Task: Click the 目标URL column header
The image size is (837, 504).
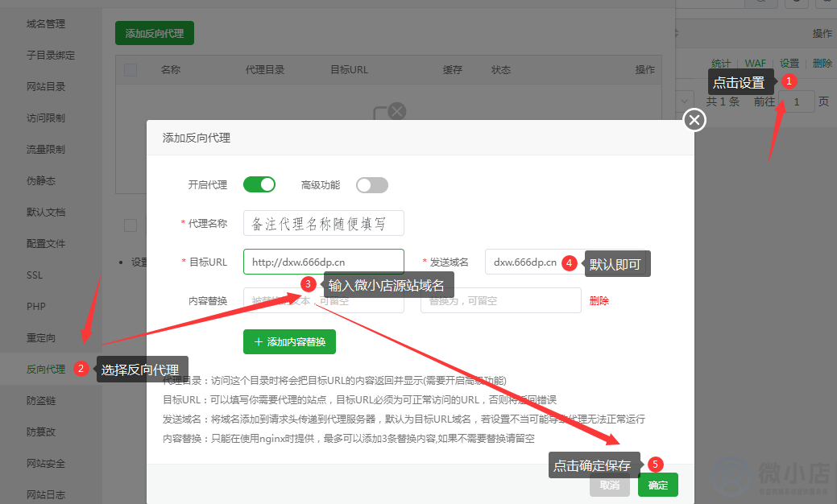Action: (x=349, y=70)
